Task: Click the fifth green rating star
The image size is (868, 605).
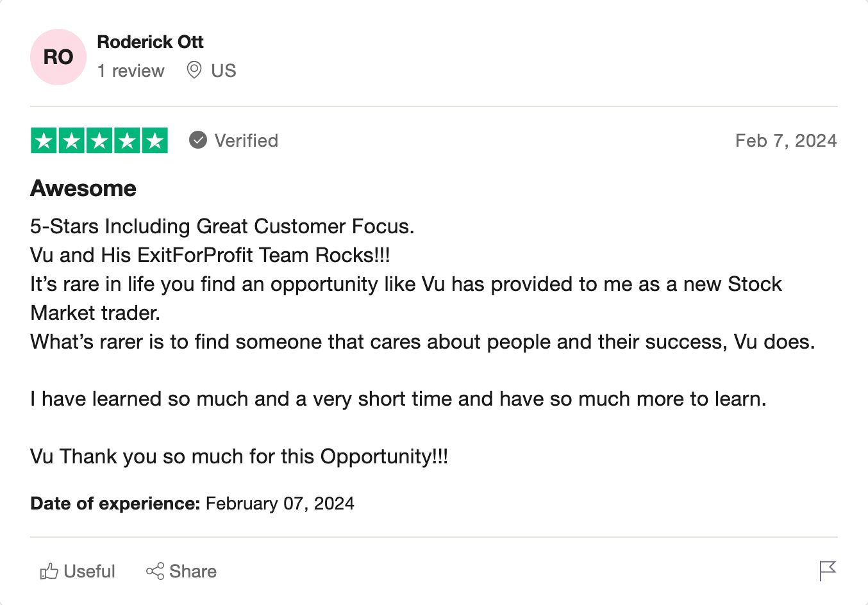Action: point(154,140)
